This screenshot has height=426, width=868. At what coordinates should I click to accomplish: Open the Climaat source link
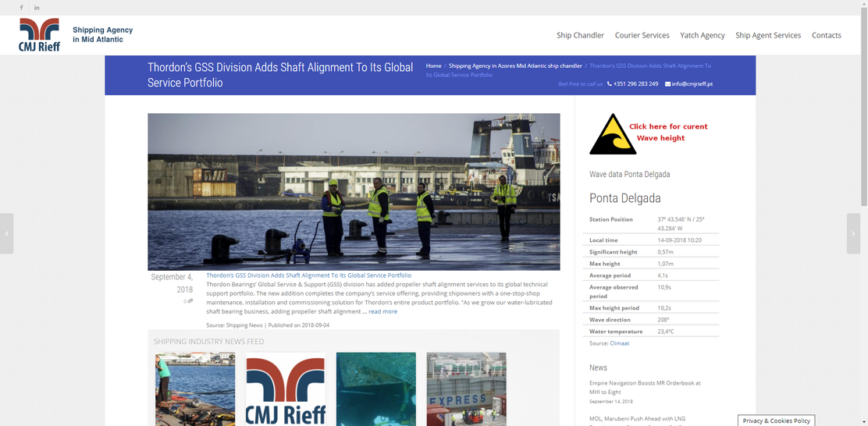point(620,343)
